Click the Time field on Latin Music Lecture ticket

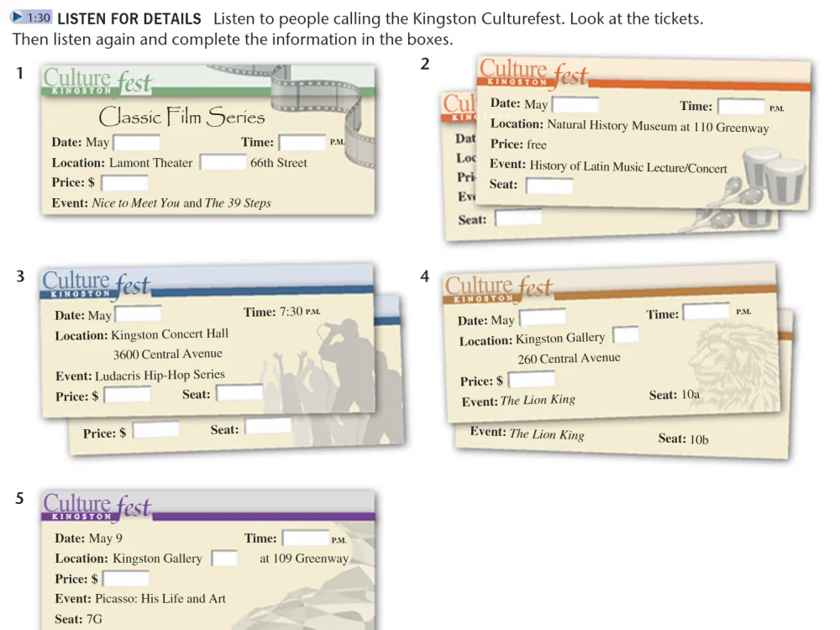pos(740,107)
